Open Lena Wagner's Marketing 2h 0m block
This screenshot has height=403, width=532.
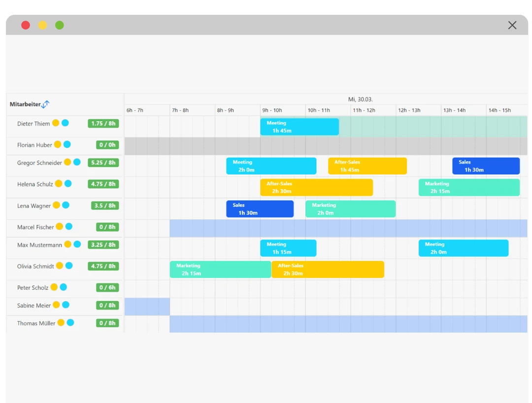point(351,208)
